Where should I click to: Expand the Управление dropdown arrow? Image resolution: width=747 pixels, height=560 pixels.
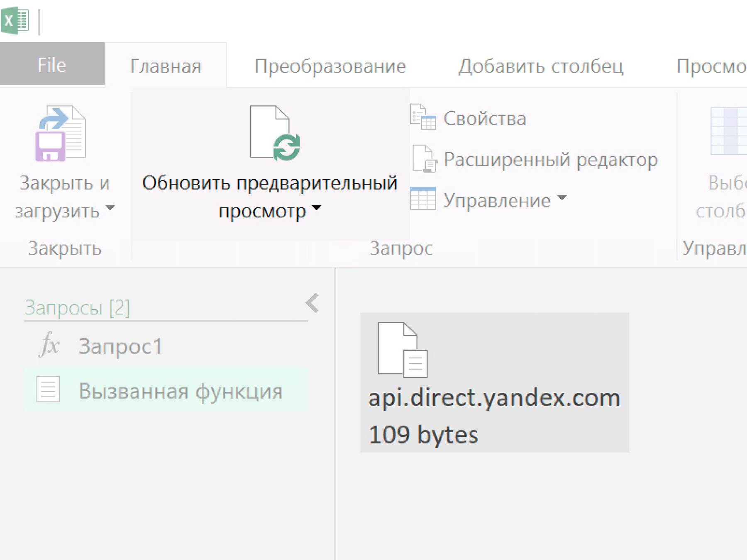[x=562, y=197]
